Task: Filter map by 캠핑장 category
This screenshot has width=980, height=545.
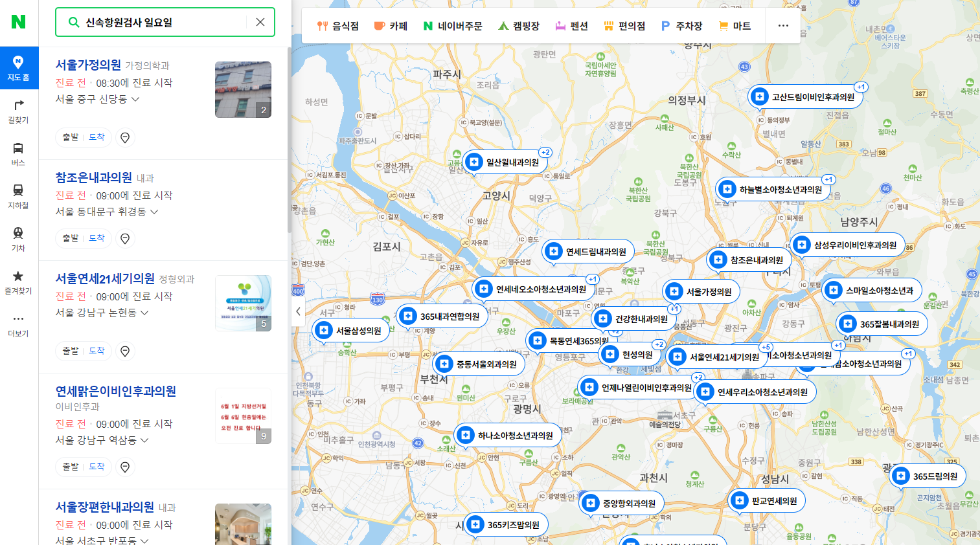Action: (519, 26)
